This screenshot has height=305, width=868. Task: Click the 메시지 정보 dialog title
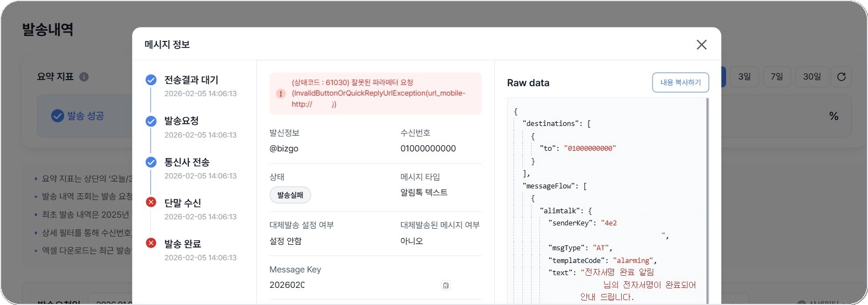pyautogui.click(x=167, y=45)
